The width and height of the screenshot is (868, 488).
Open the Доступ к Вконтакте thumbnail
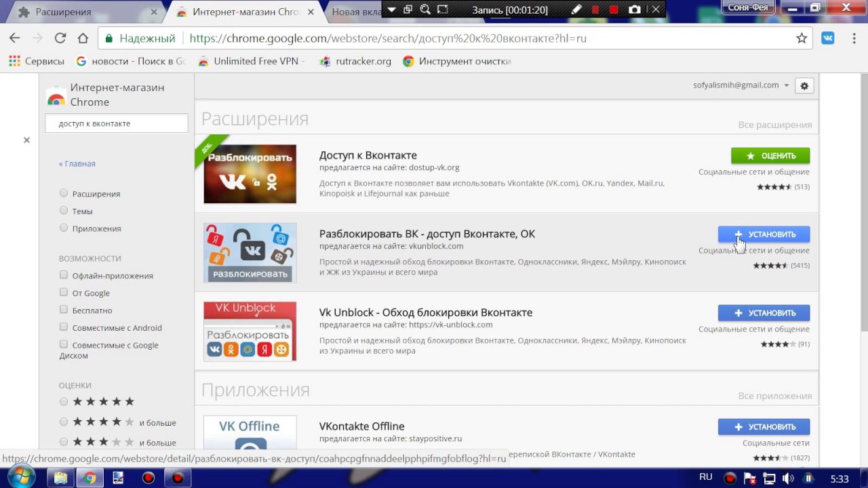pos(250,174)
